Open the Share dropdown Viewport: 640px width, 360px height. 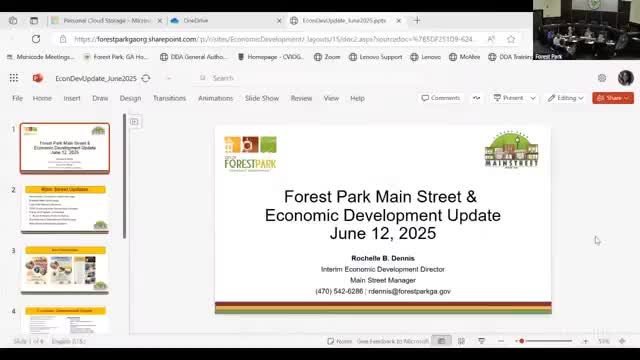click(x=613, y=98)
